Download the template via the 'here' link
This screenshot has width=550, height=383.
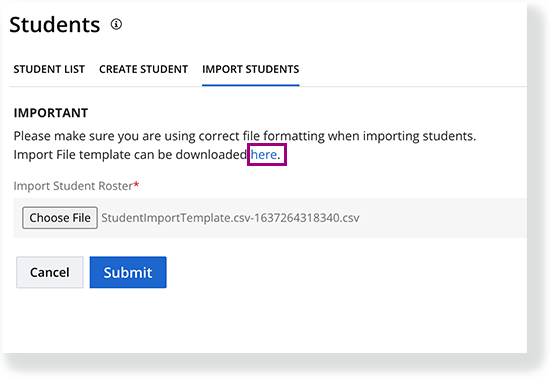coord(263,154)
